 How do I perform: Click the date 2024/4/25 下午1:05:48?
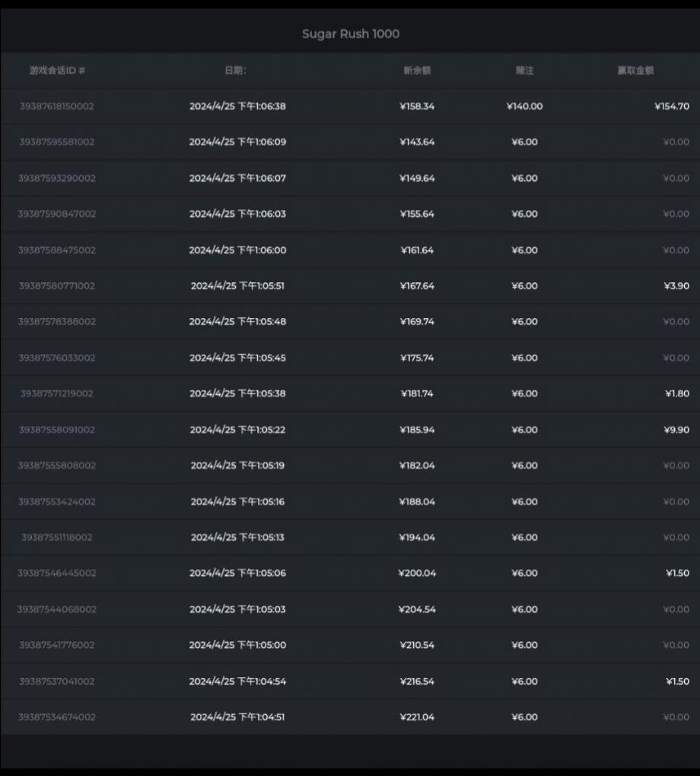click(237, 322)
